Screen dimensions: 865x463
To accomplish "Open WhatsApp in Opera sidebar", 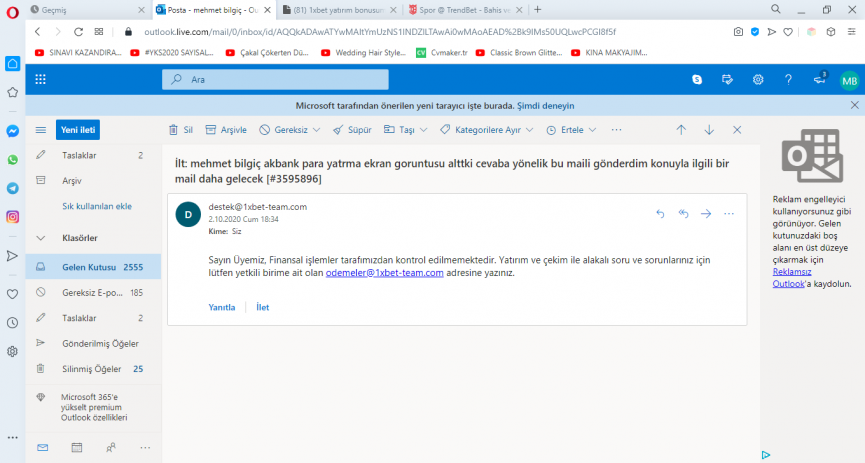I will point(12,160).
